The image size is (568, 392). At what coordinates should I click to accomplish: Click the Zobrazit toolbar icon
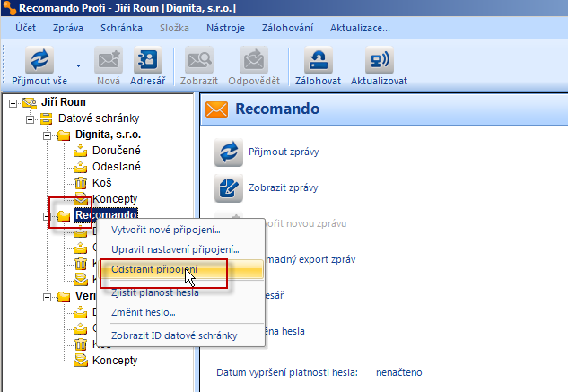pyautogui.click(x=199, y=60)
